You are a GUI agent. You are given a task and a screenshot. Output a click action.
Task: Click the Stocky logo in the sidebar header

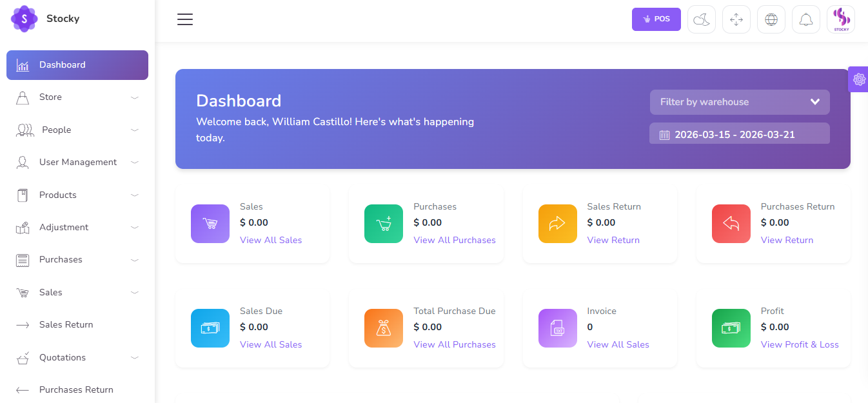[x=45, y=19]
